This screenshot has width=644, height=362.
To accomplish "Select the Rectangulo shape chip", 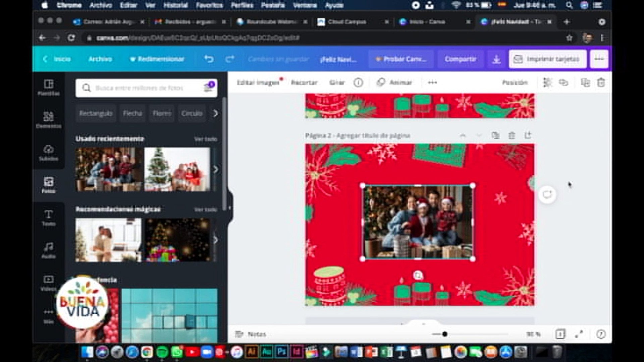I will [x=96, y=113].
